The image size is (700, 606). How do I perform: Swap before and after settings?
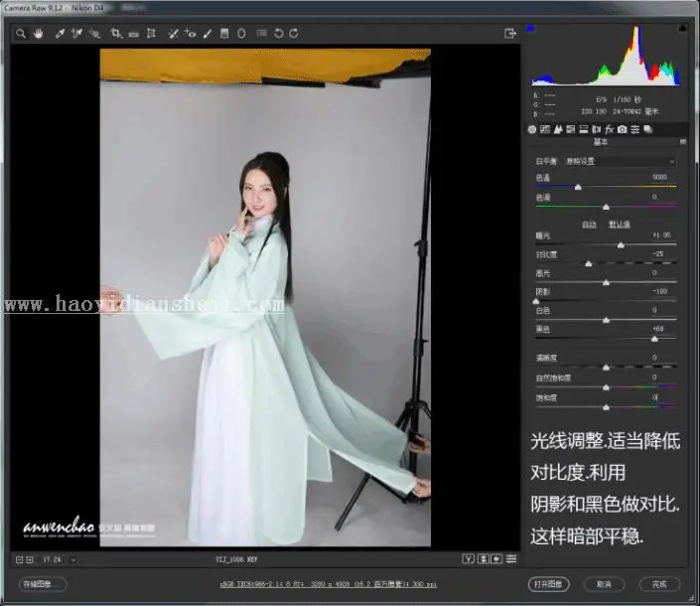(x=483, y=559)
